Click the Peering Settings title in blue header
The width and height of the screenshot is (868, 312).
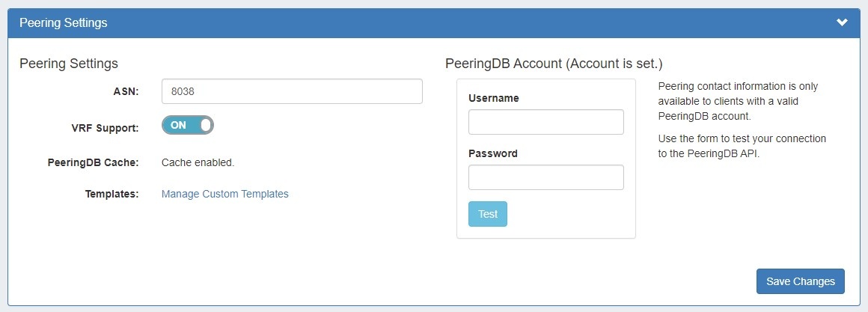[x=64, y=23]
